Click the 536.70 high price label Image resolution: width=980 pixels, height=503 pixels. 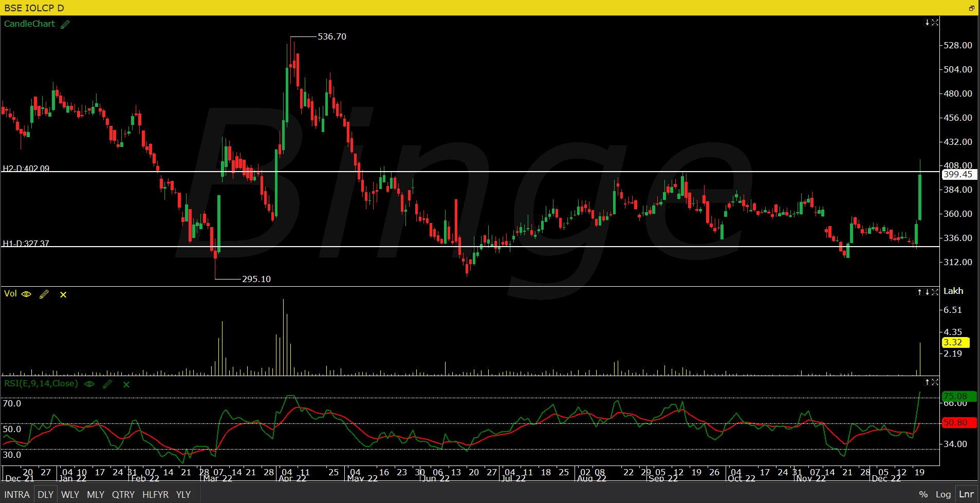tap(332, 36)
